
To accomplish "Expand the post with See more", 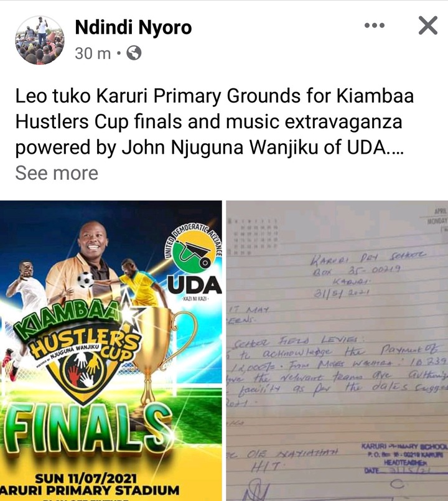I will click(57, 173).
